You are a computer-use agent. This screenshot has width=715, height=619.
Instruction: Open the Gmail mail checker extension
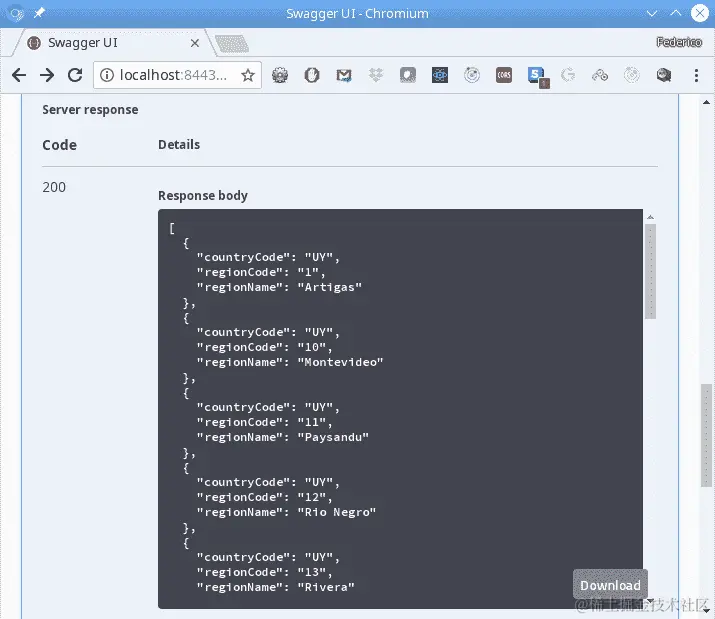point(344,75)
